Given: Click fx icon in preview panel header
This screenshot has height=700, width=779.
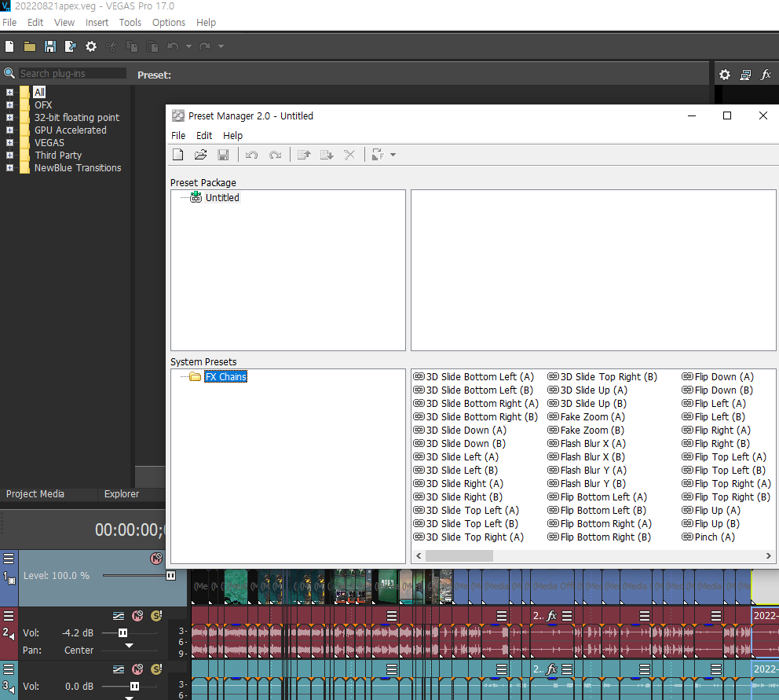Looking at the screenshot, I should tap(766, 75).
